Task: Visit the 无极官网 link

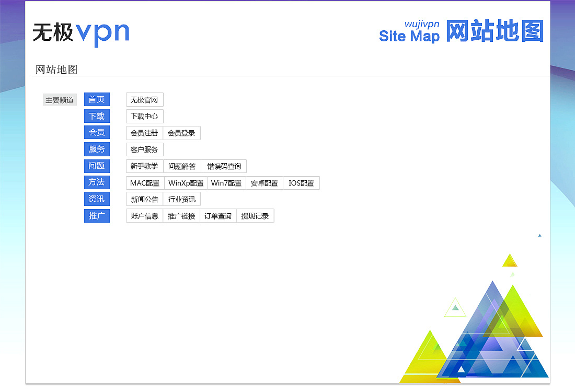Action: (x=144, y=99)
